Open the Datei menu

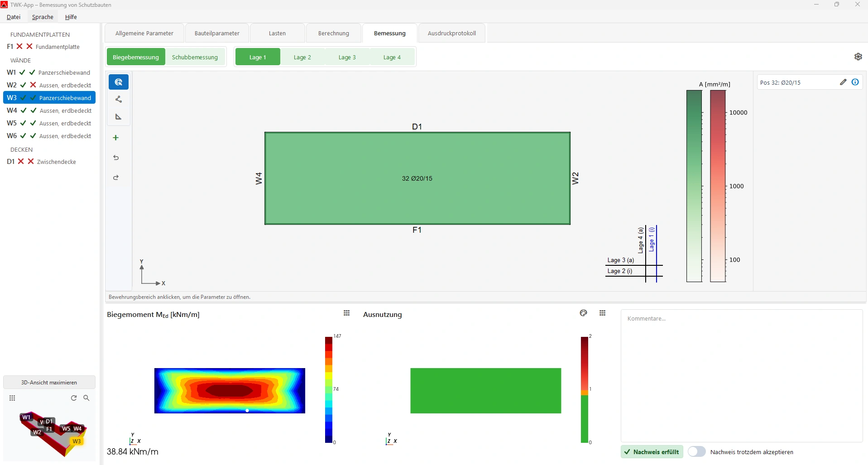tap(14, 17)
